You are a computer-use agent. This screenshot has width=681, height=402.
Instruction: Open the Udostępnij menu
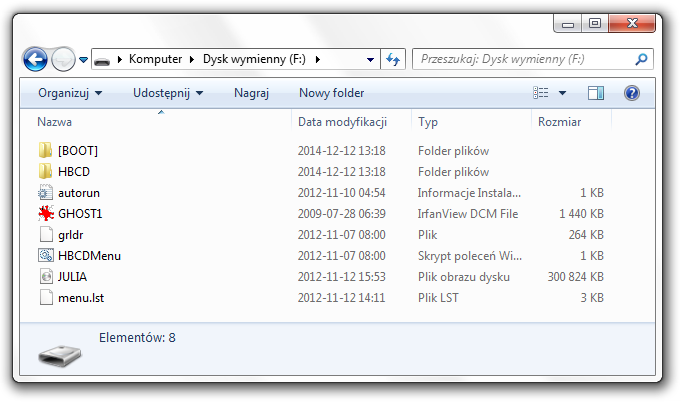(x=168, y=93)
